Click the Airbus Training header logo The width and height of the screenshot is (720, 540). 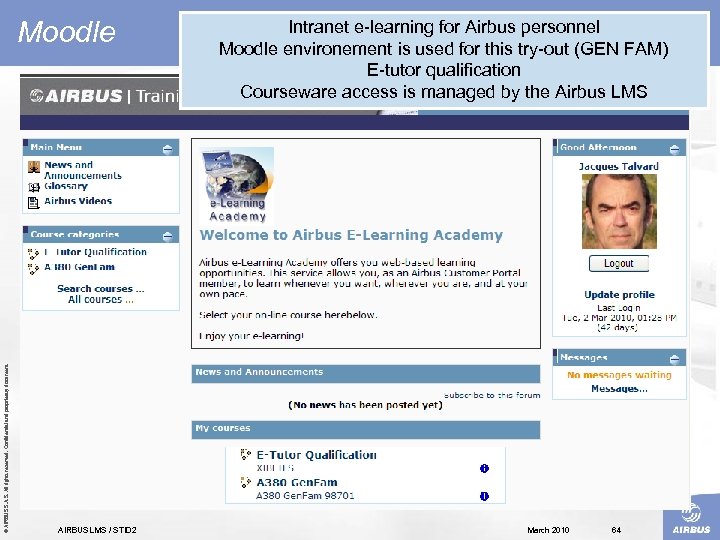point(104,96)
